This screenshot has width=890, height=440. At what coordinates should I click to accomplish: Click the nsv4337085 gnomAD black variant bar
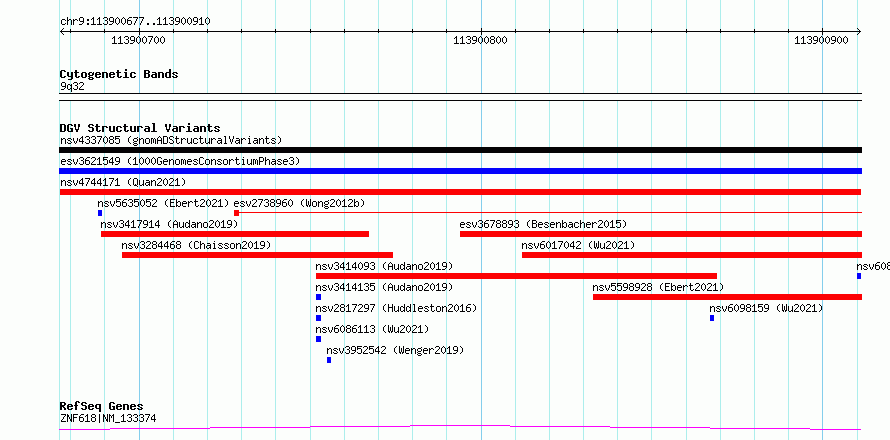click(x=460, y=150)
